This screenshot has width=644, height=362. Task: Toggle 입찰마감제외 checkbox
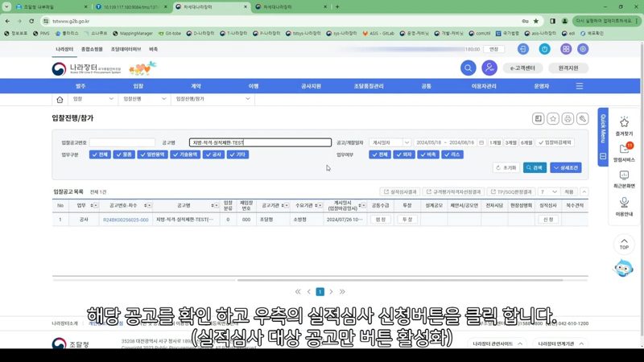click(x=555, y=142)
